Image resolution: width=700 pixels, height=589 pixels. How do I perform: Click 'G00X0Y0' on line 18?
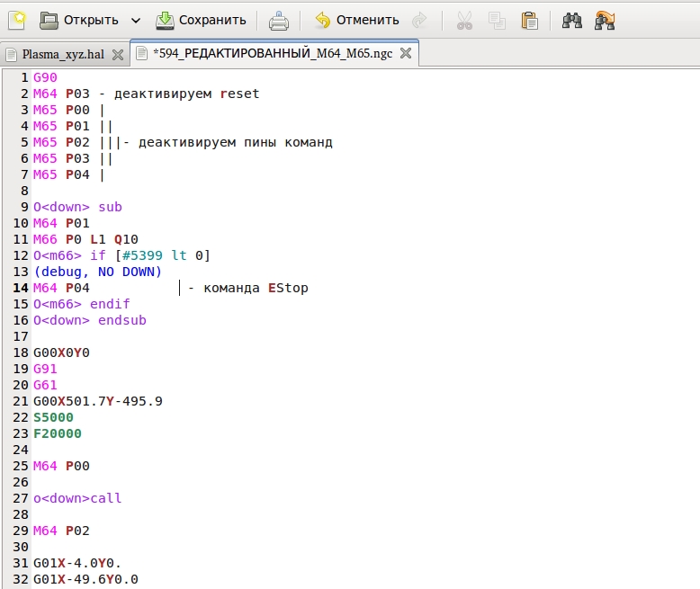tap(61, 353)
